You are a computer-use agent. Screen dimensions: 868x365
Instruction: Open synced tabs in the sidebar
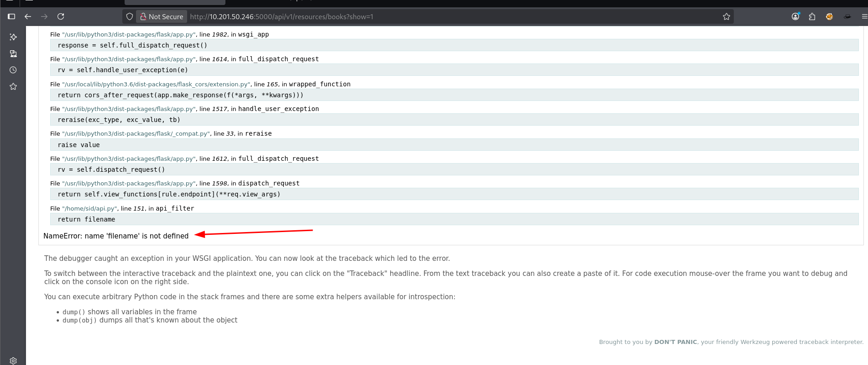pos(13,53)
